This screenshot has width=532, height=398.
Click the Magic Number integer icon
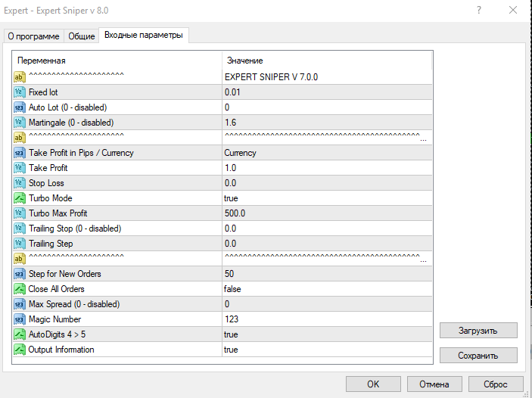[x=20, y=319]
